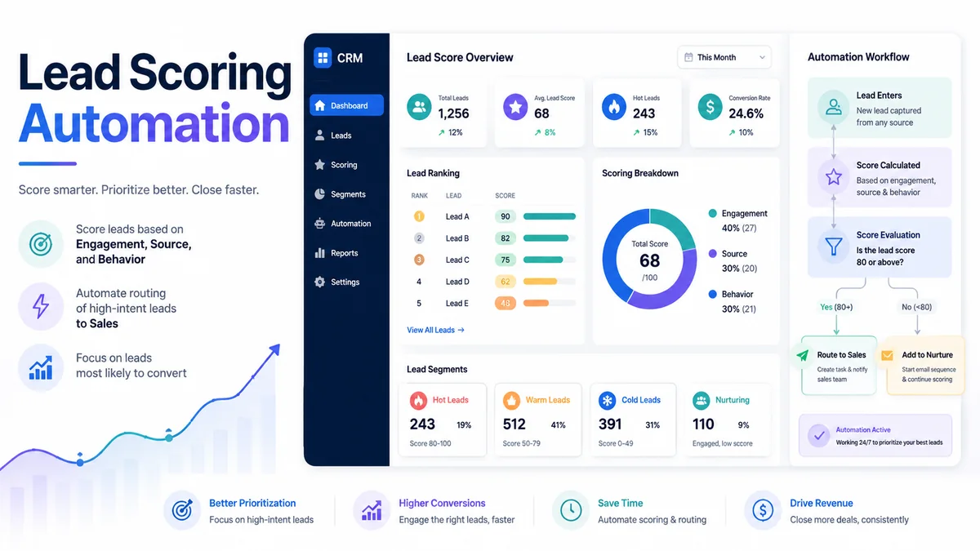This screenshot has height=551, width=980.
Task: Go to Scoring in the sidebar
Action: pyautogui.click(x=347, y=165)
